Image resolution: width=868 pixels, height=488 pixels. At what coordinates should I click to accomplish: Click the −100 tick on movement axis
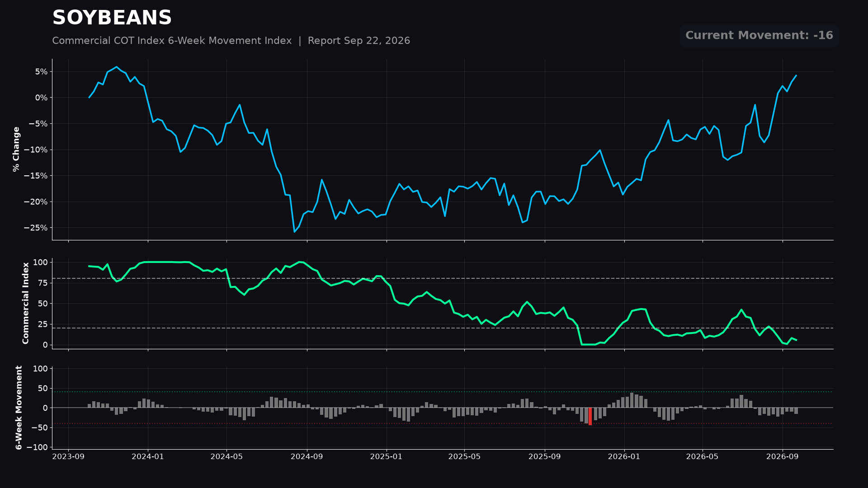(x=37, y=447)
